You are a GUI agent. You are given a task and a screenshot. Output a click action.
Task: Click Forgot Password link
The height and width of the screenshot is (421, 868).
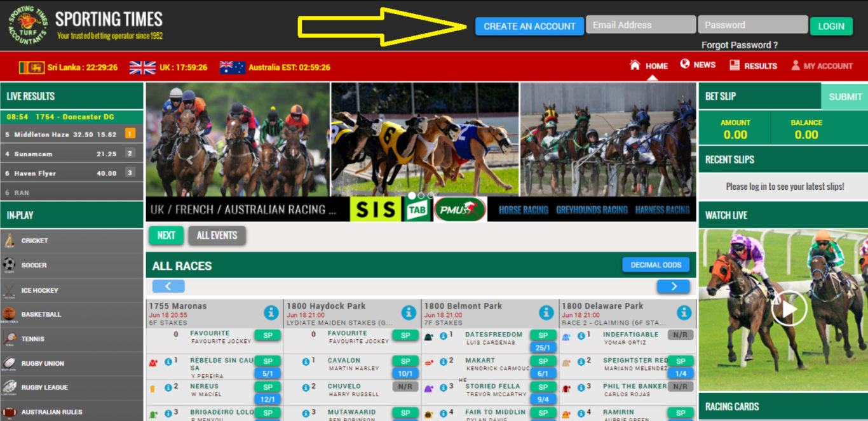point(740,45)
